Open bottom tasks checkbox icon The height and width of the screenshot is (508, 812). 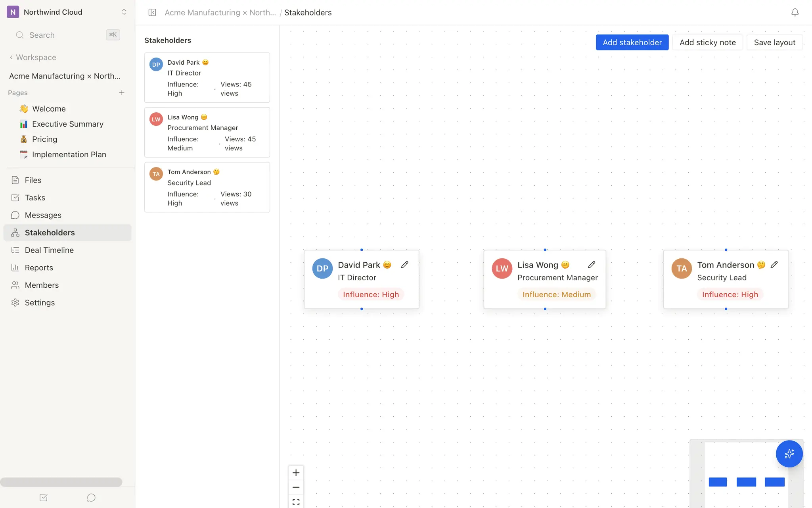[x=44, y=497]
